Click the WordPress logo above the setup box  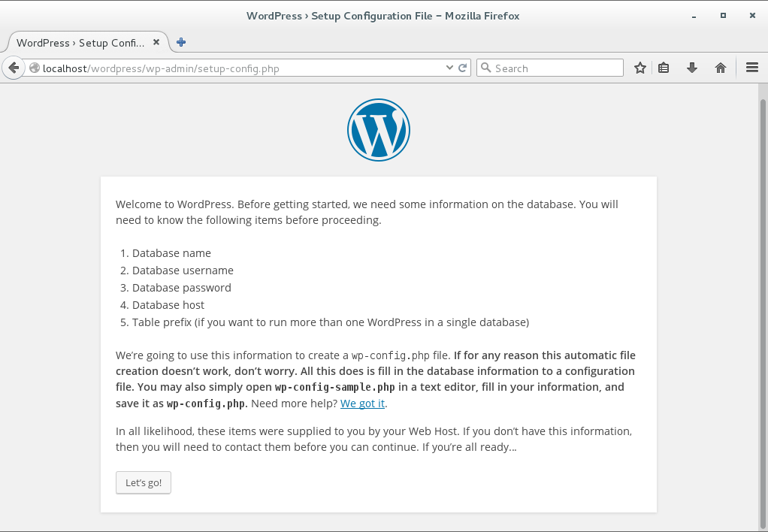tap(378, 129)
